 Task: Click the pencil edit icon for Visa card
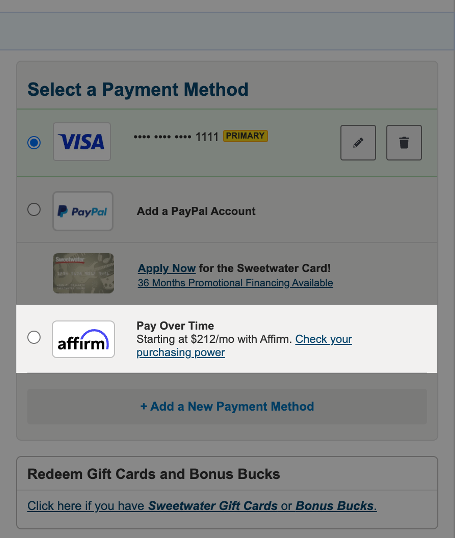tap(358, 143)
